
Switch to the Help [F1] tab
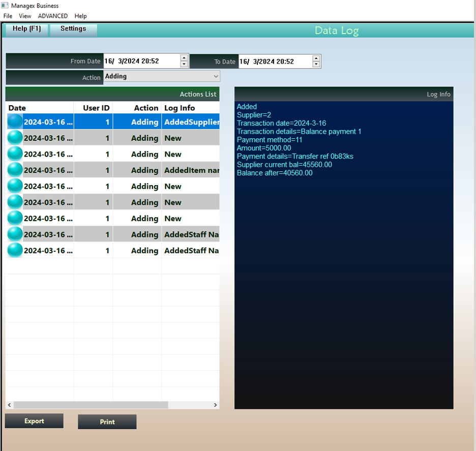(x=25, y=29)
